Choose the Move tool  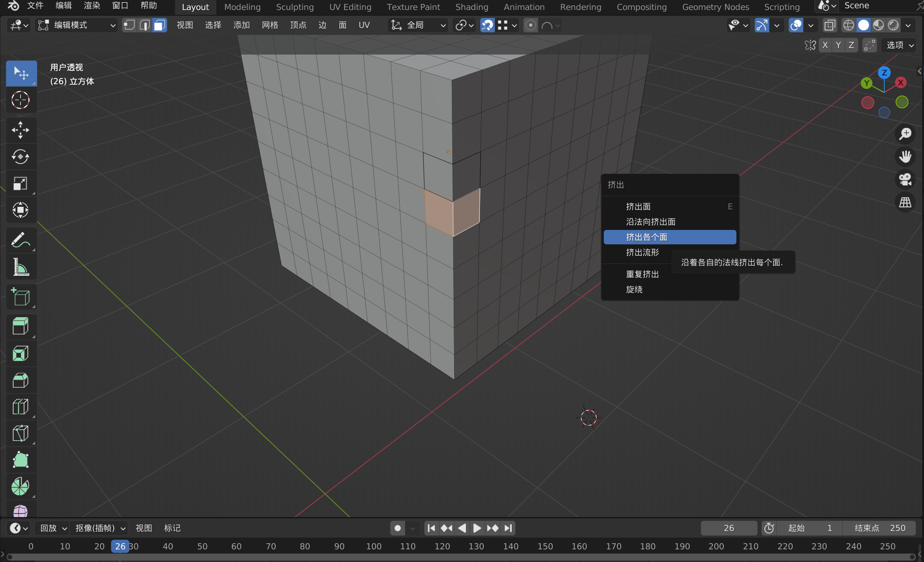pyautogui.click(x=21, y=130)
